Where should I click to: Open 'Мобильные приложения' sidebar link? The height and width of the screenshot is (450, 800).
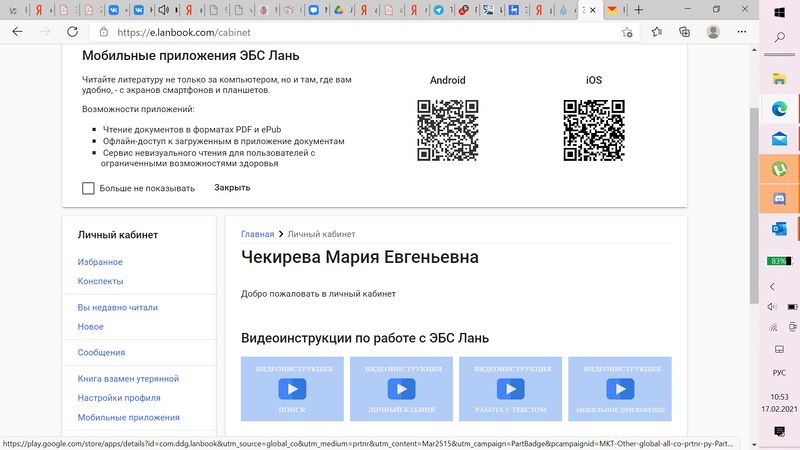coord(129,417)
